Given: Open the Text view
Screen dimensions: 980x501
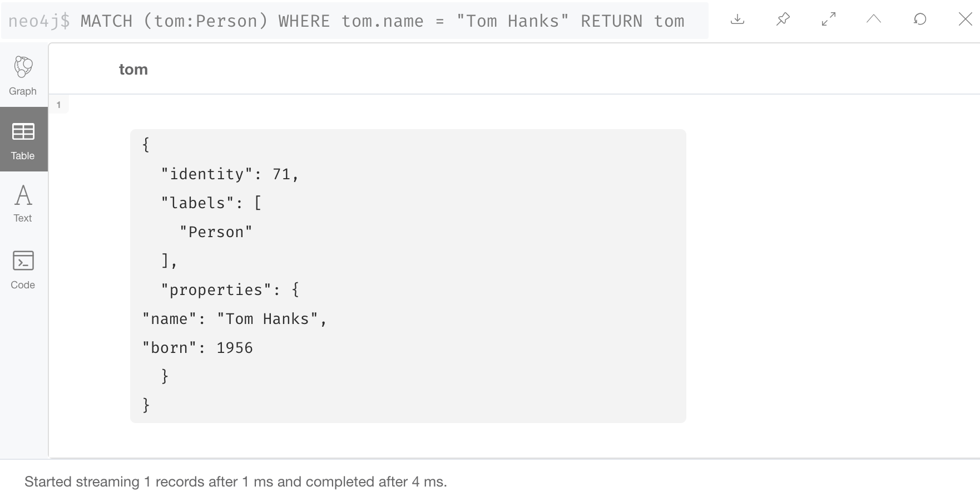Looking at the screenshot, I should [x=23, y=203].
